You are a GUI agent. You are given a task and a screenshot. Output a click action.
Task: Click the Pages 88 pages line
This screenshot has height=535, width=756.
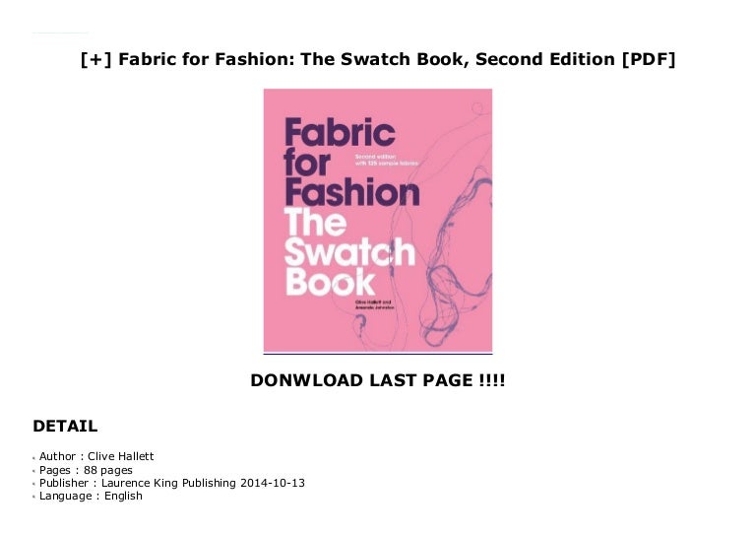(x=86, y=470)
